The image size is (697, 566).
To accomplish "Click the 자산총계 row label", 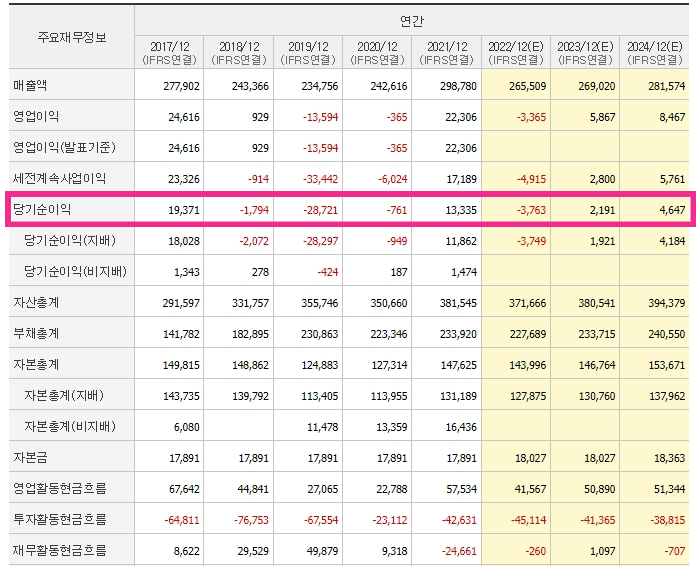I will click(x=36, y=302).
